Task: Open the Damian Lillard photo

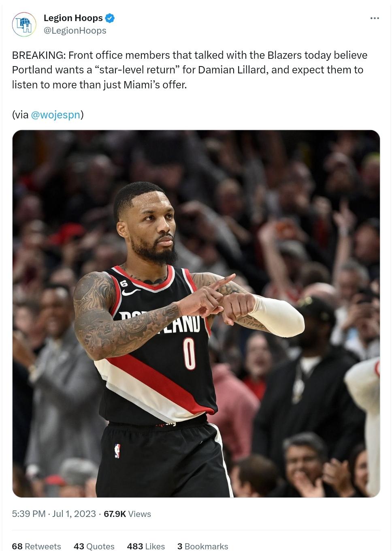Action: click(196, 313)
